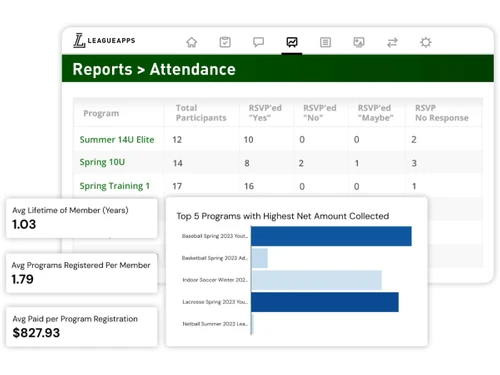Open the Summer 14U Elite program

point(117,140)
